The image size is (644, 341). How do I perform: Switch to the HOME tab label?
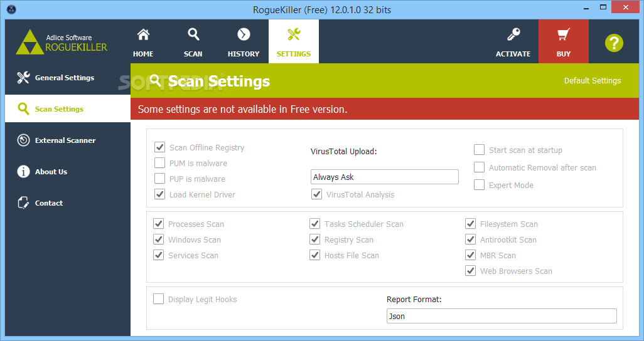click(143, 54)
